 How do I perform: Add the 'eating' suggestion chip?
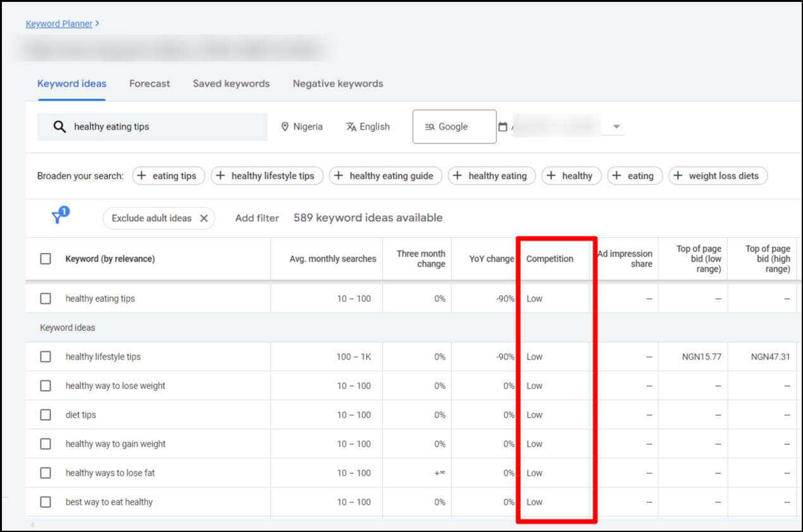tap(635, 176)
